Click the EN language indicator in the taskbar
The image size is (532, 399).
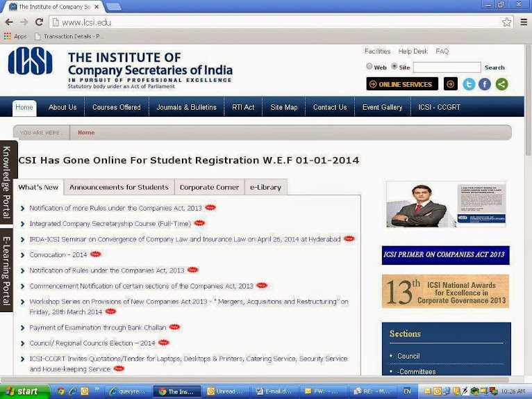[x=407, y=391]
